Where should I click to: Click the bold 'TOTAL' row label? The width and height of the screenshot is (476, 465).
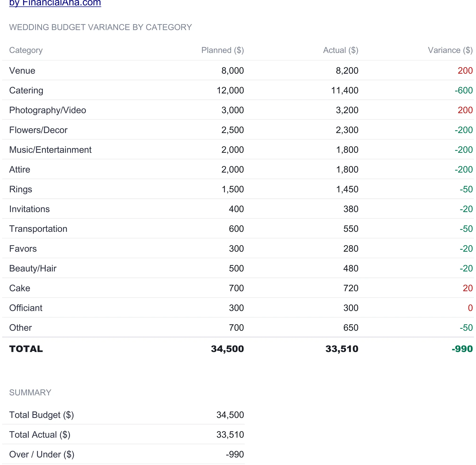click(x=26, y=349)
